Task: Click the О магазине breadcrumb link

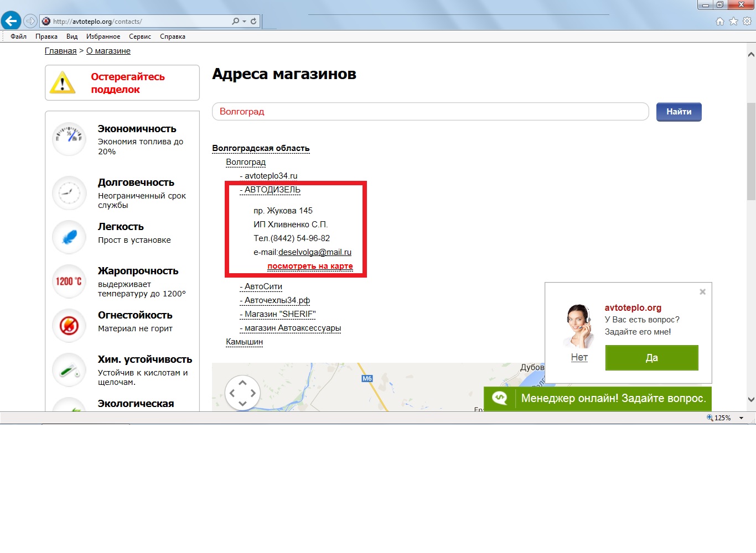Action: point(108,51)
